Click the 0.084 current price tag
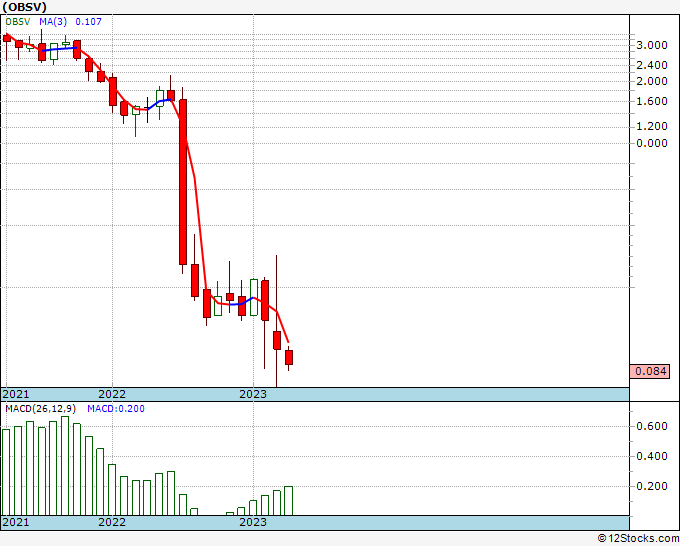This screenshot has height=546, width=680. coord(650,371)
